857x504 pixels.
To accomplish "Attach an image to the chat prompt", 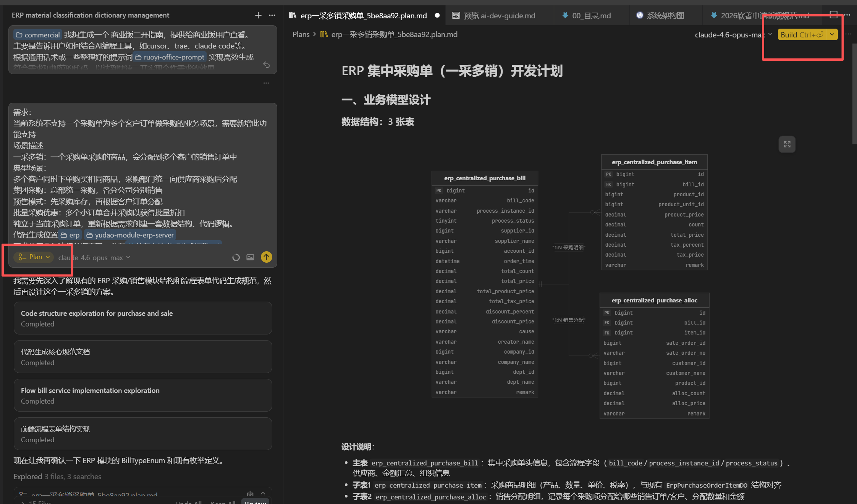I will [250, 257].
